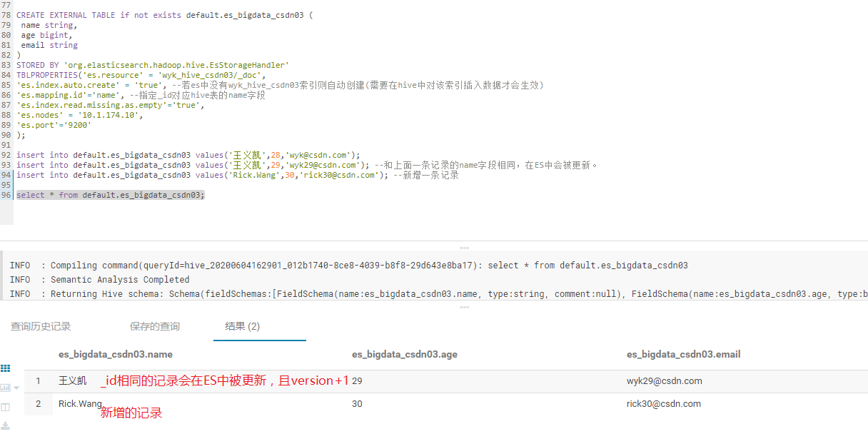The height and width of the screenshot is (439, 868).
Task: Click the CREATE EXTERNAL TABLE statement line
Action: (165, 15)
